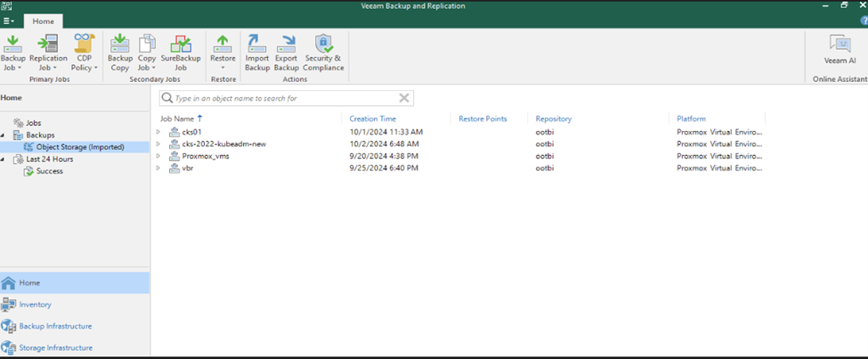Open the Copy Job ribbon button
Image resolution: width=868 pixels, height=359 pixels.
[x=147, y=53]
